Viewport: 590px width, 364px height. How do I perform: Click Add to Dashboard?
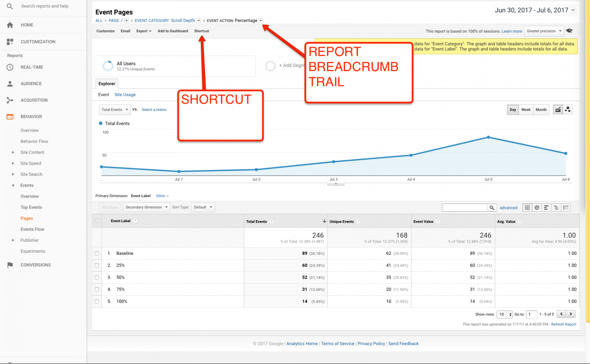pyautogui.click(x=173, y=31)
